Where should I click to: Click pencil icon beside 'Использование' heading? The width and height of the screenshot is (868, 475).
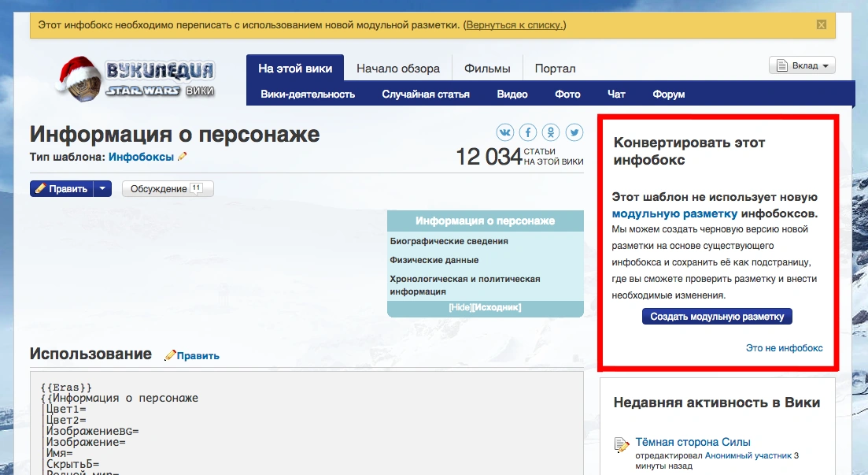pos(170,355)
